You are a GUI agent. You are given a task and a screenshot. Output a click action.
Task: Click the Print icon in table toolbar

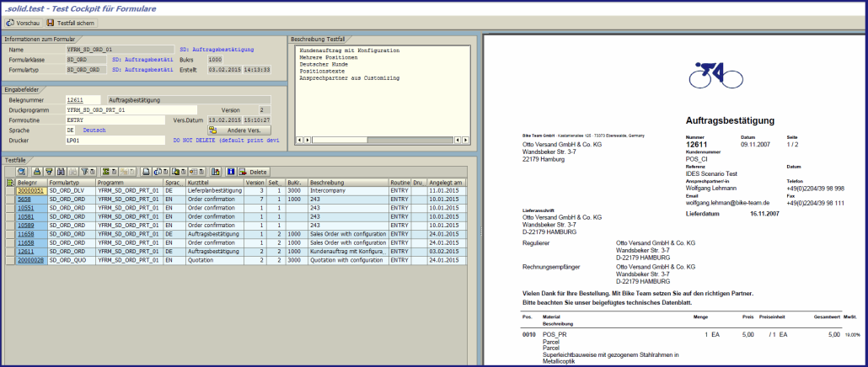click(146, 172)
